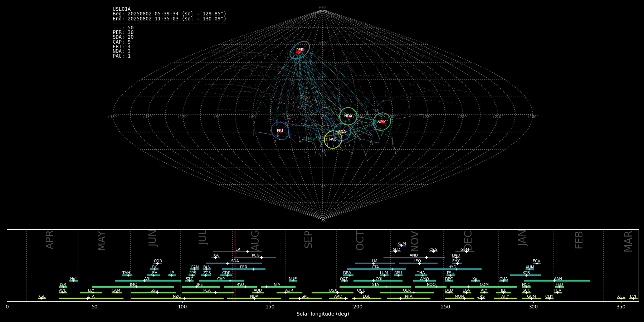
Task: Click the 'End: 20250802 11:35:03' line
Action: pyautogui.click(x=170, y=19)
